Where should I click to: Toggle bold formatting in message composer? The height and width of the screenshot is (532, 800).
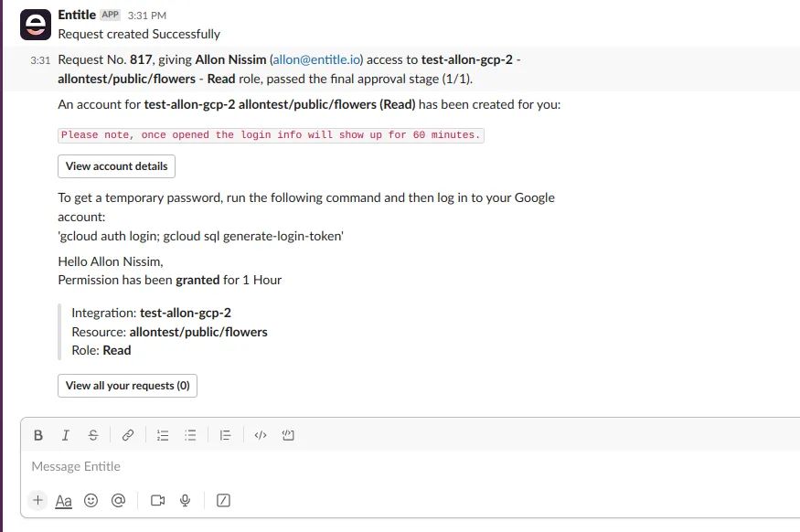[x=38, y=435]
